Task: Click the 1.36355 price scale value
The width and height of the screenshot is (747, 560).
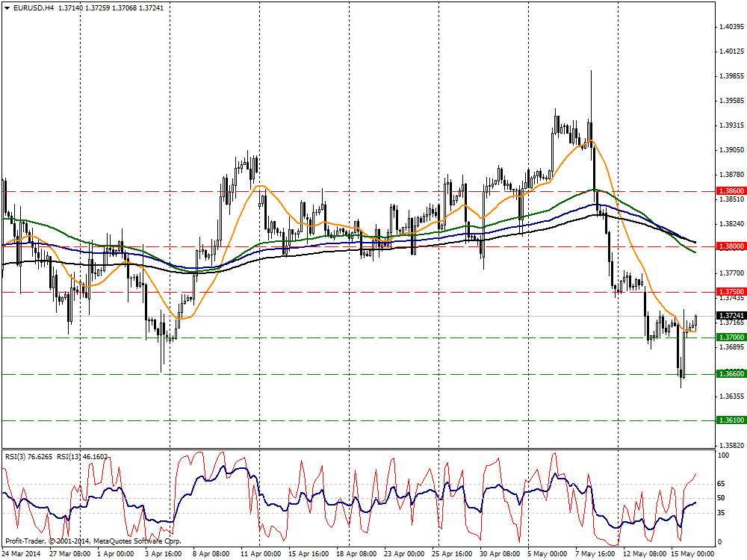Action: click(x=732, y=396)
